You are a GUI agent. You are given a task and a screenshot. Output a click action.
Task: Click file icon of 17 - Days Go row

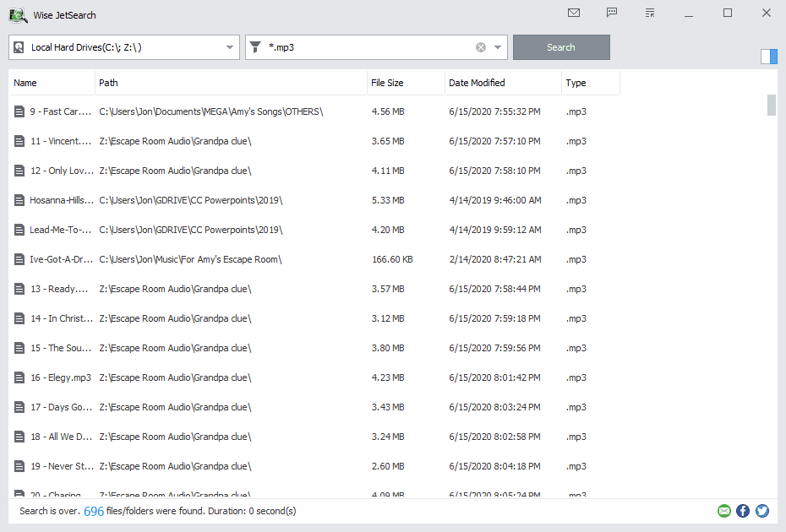click(19, 407)
